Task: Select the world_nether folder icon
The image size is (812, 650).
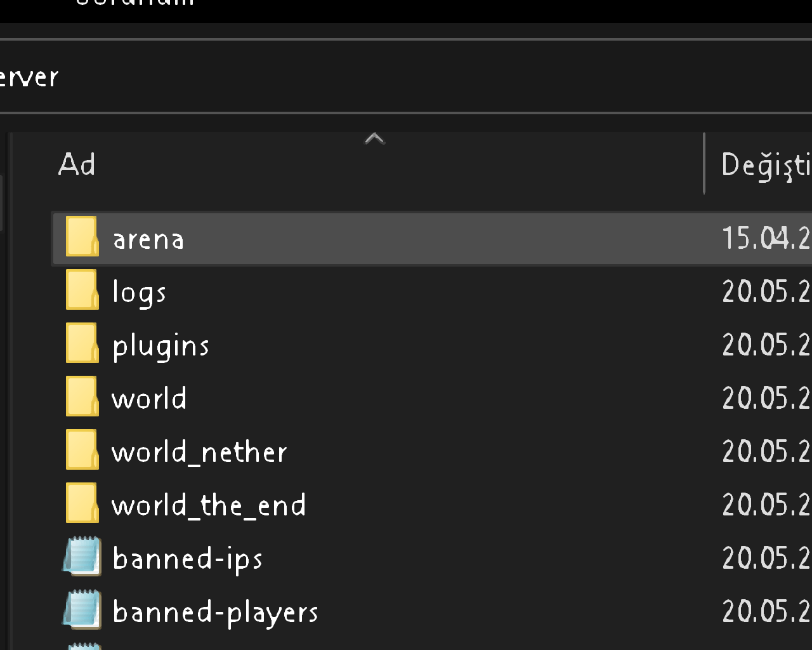Action: (x=82, y=449)
